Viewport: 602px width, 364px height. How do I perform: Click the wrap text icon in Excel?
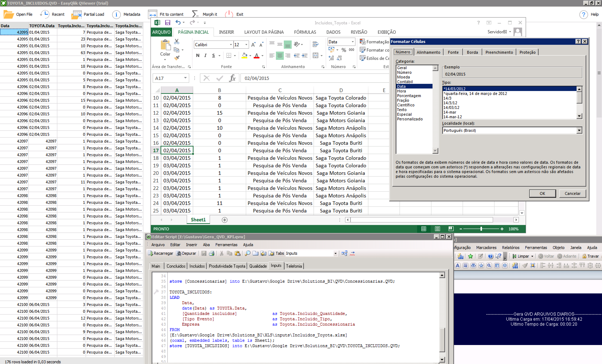point(315,44)
